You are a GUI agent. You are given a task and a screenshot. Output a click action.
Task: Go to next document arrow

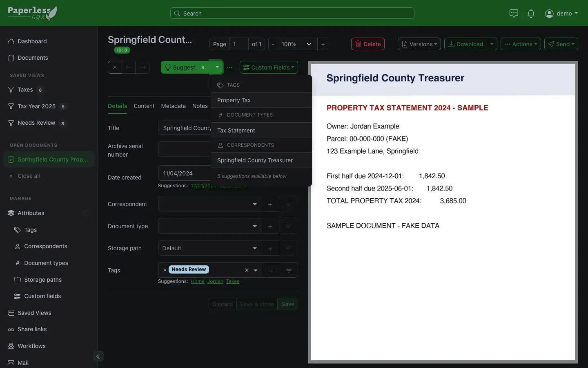point(143,67)
